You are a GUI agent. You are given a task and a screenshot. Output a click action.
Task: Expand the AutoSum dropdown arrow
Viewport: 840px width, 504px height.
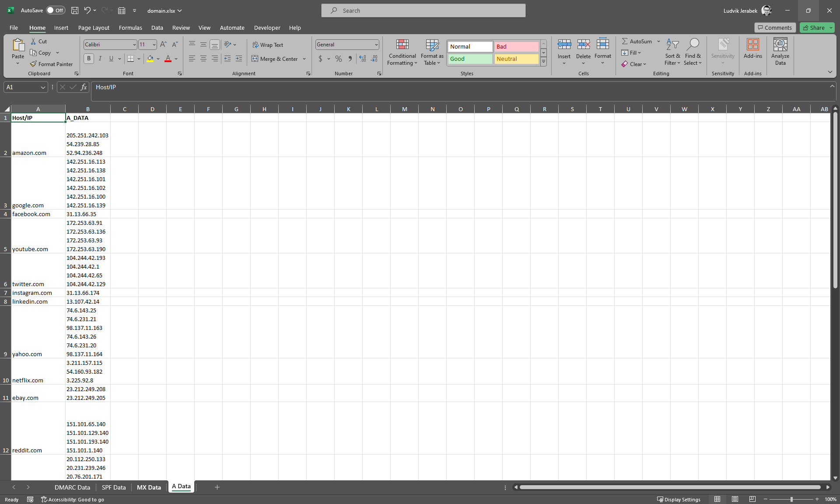(658, 41)
